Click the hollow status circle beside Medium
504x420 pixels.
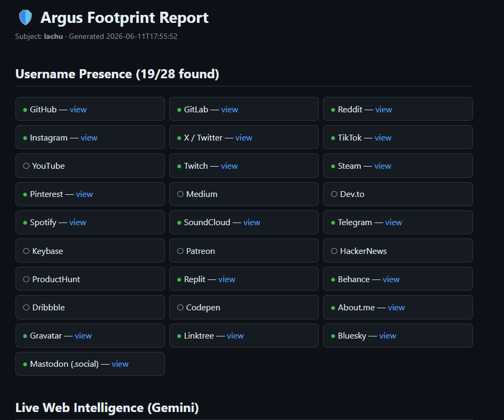(x=180, y=194)
